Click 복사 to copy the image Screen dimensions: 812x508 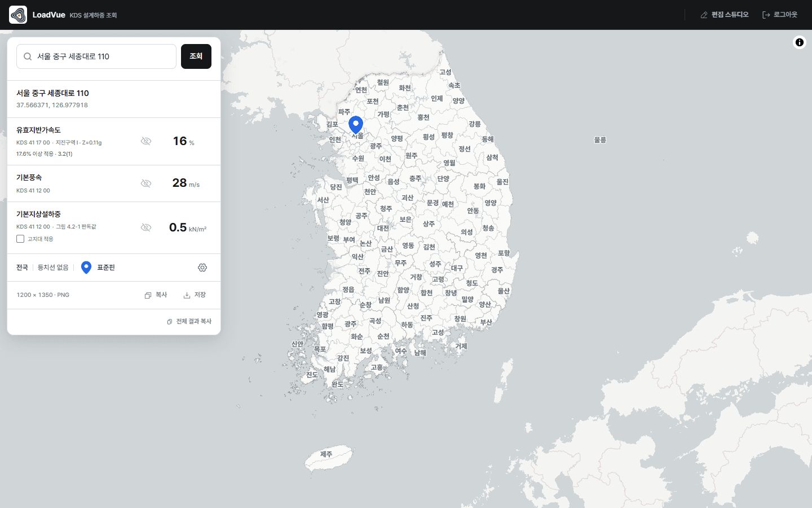(156, 295)
